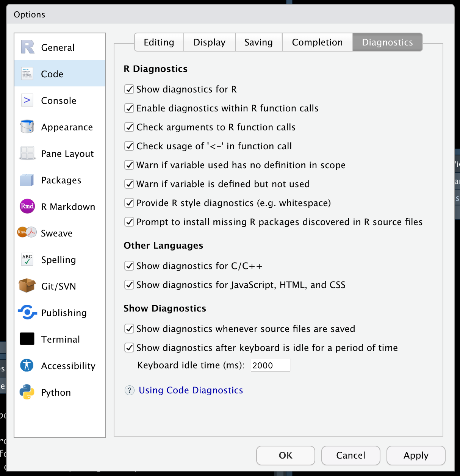
Task: Open Python settings via Python logo
Action: pos(27,392)
